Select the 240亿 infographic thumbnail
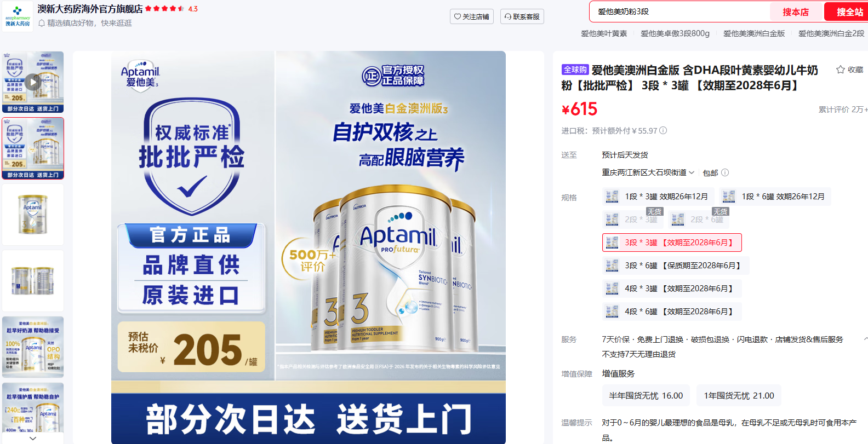Image resolution: width=868 pixels, height=444 pixels. tap(33, 408)
